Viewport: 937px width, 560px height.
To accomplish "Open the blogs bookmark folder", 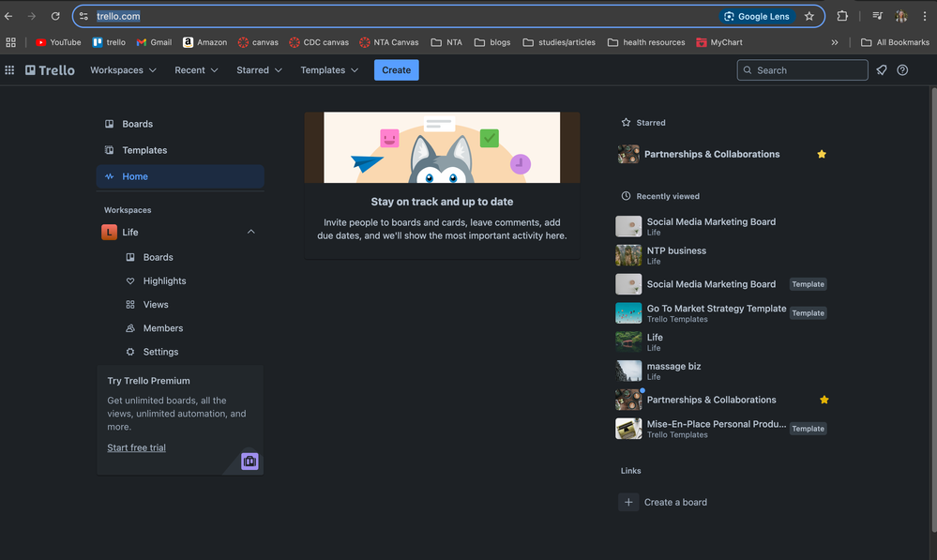I will pos(492,42).
